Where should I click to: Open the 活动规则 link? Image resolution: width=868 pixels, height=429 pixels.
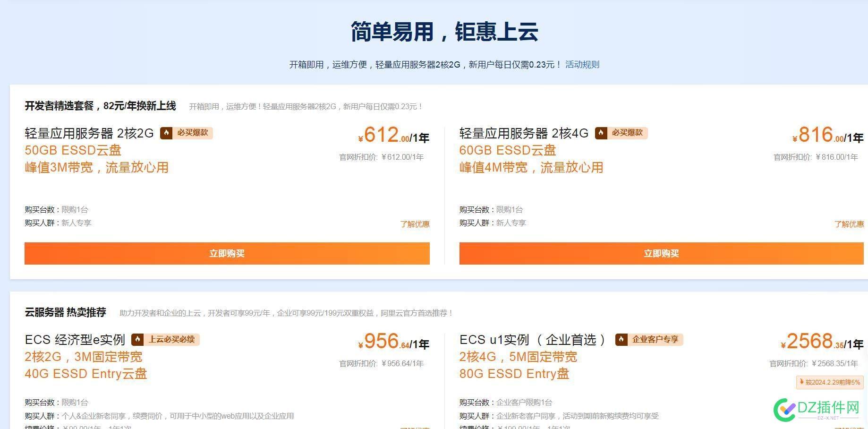[x=582, y=65]
